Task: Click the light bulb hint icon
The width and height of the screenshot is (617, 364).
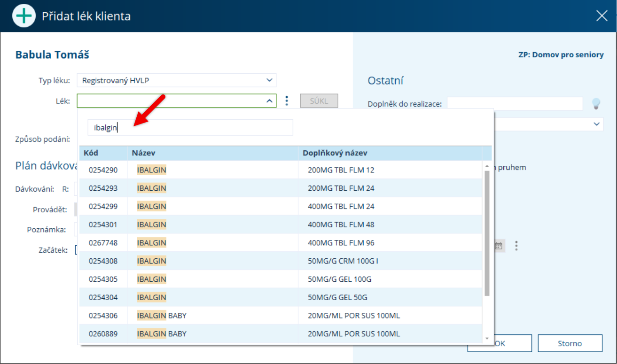Action: [596, 103]
